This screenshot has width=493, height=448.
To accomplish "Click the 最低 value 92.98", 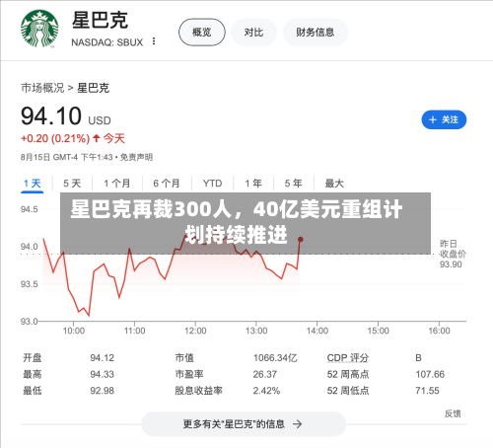I will [102, 391].
